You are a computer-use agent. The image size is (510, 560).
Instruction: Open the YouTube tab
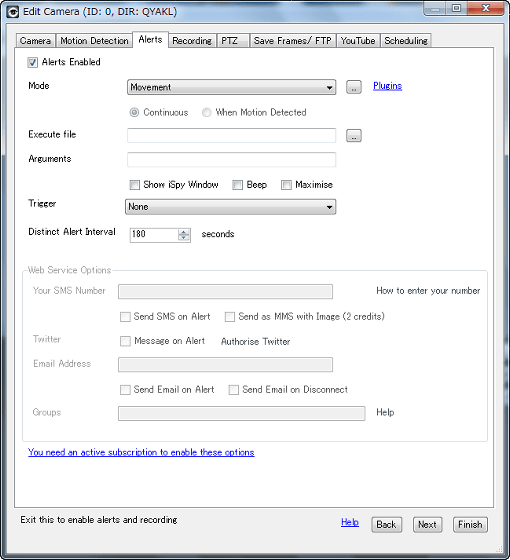(x=358, y=41)
